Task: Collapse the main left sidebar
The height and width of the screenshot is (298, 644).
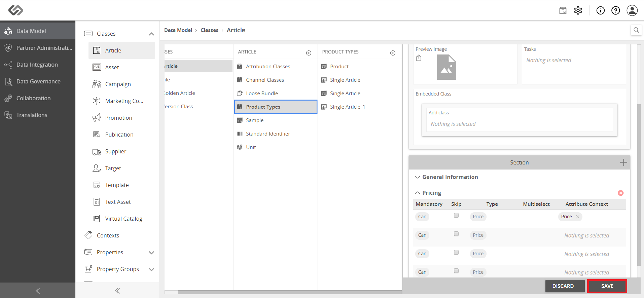Action: pyautogui.click(x=38, y=291)
